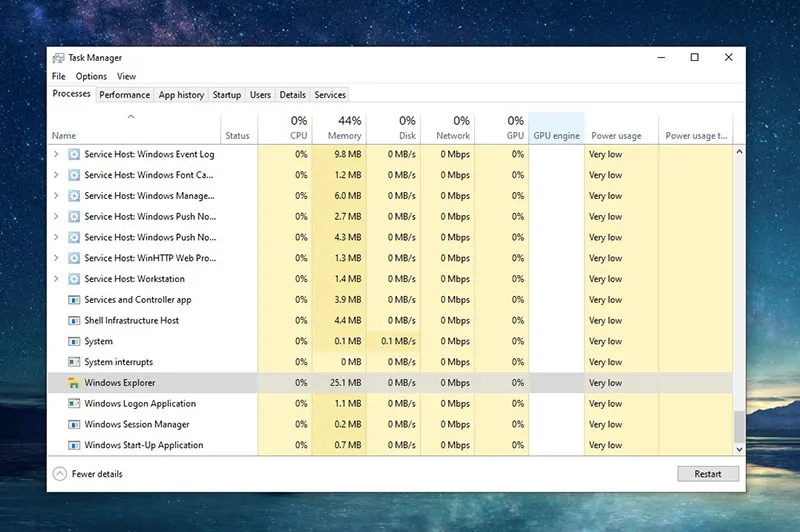This screenshot has width=800, height=532.
Task: Expand Service Host: Windows Event Log
Action: (56, 155)
